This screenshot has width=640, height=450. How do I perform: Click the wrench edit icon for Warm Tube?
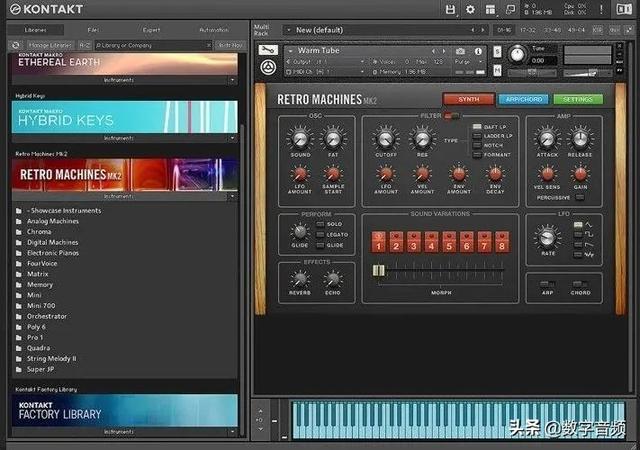point(268,50)
